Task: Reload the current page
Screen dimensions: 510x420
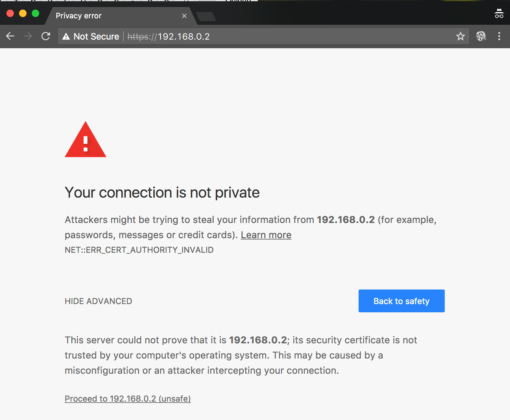Action: click(46, 36)
